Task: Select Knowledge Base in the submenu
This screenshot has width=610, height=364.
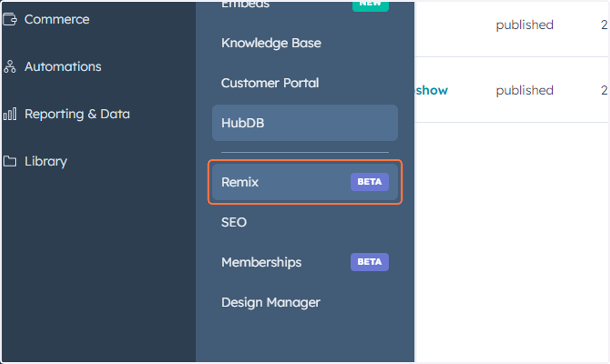Action: 271,43
